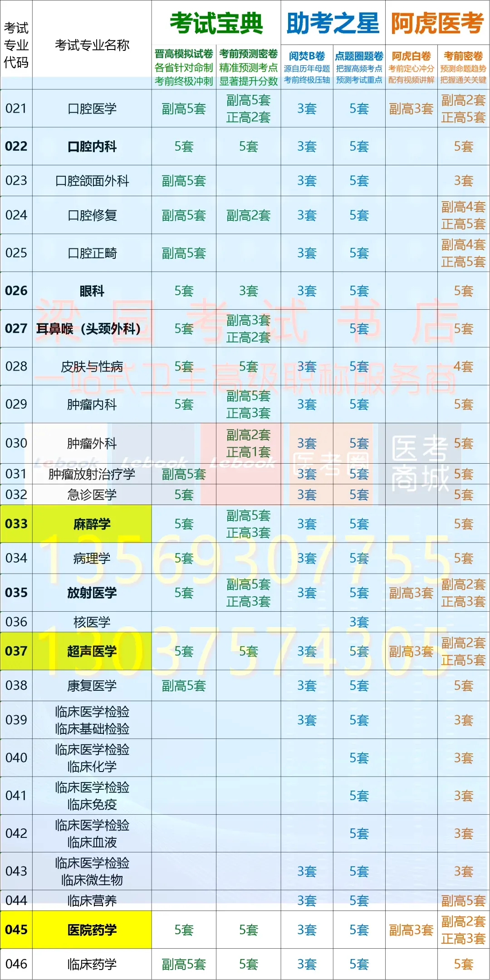Select the 皮肤与性病 specialty name
The image size is (490, 980).
(x=92, y=366)
